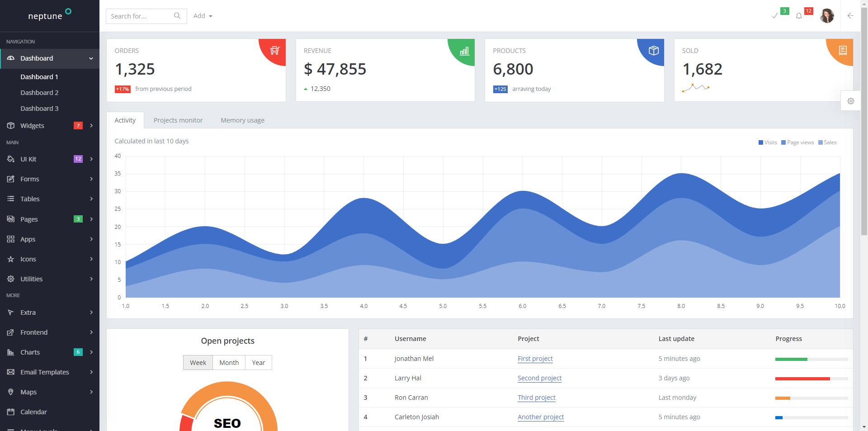Click the Icons star icon
The width and height of the screenshot is (868, 431).
[11, 259]
